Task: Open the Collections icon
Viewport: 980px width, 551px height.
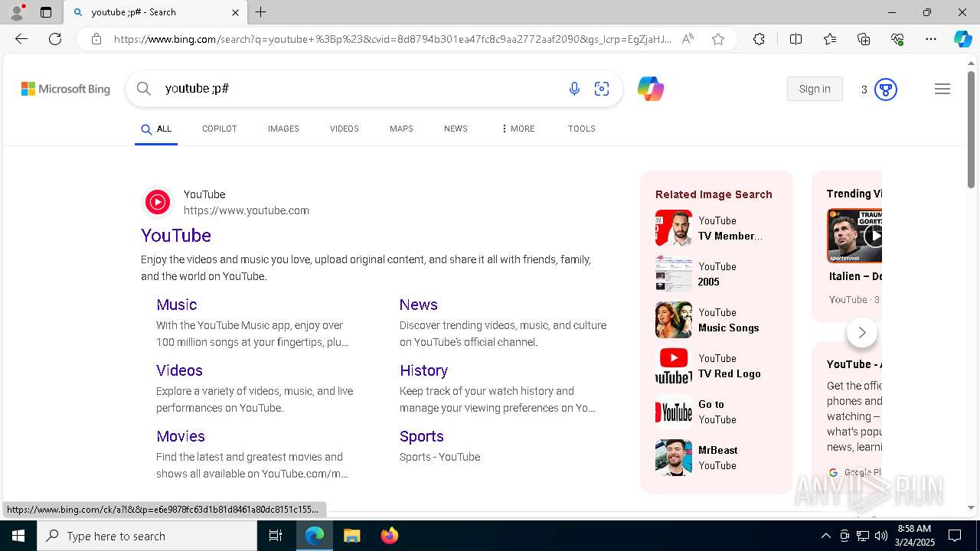Action: (864, 39)
